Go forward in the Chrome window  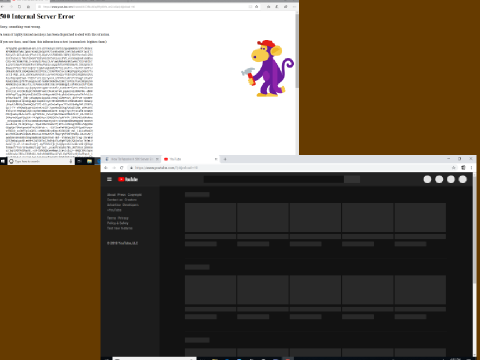pos(114,168)
